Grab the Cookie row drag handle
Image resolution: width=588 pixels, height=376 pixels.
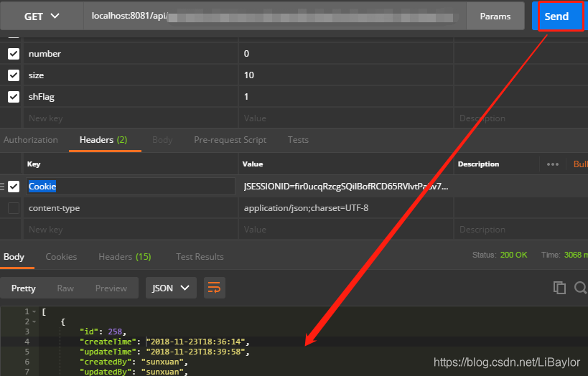click(2, 187)
